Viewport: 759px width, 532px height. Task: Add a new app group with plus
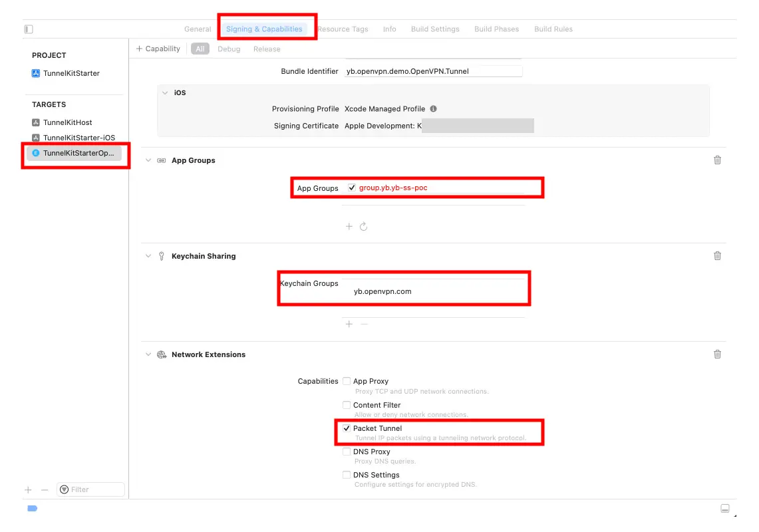pyautogui.click(x=349, y=227)
